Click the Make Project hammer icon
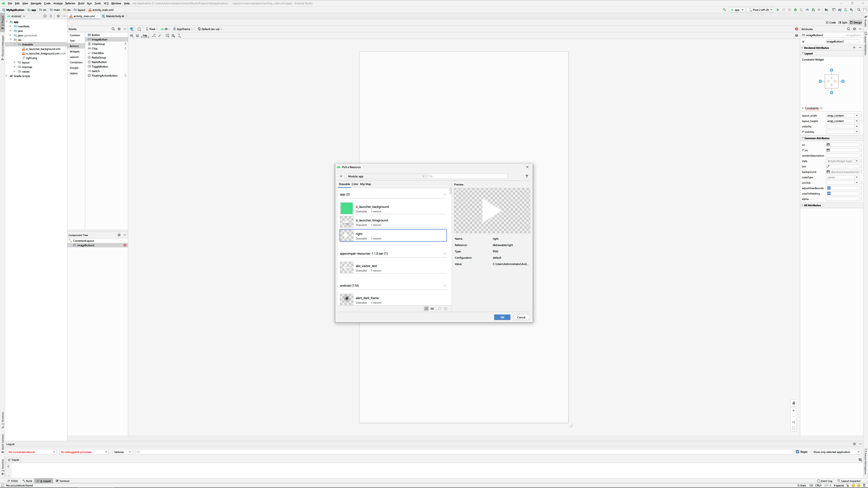 click(x=724, y=10)
